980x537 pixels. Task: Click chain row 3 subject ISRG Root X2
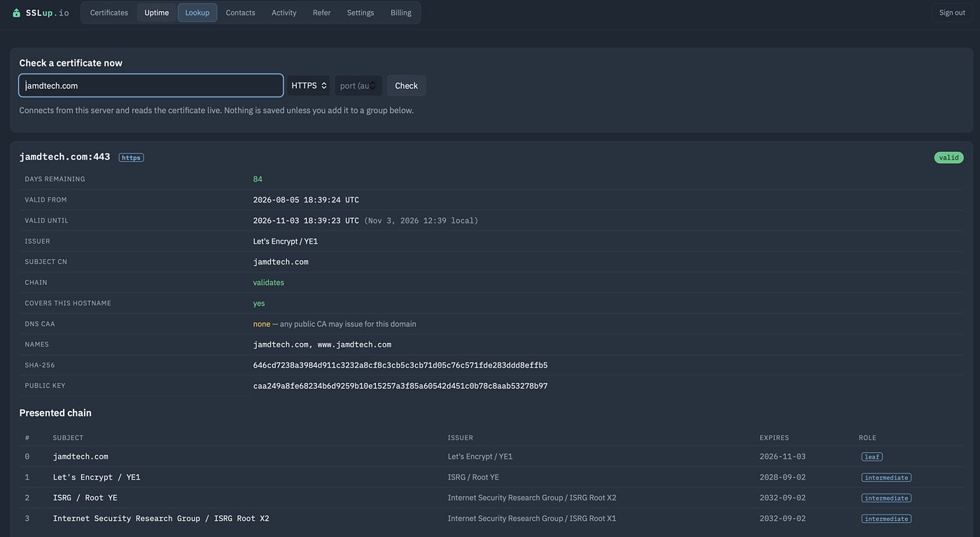(161, 519)
